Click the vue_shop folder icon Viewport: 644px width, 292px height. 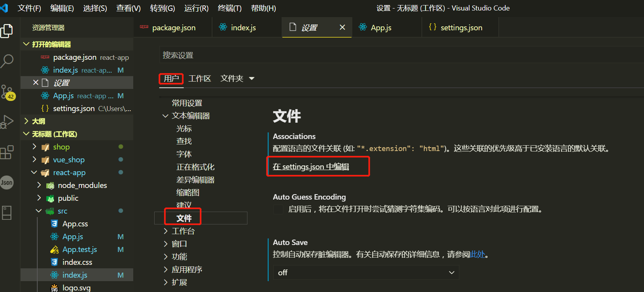45,160
